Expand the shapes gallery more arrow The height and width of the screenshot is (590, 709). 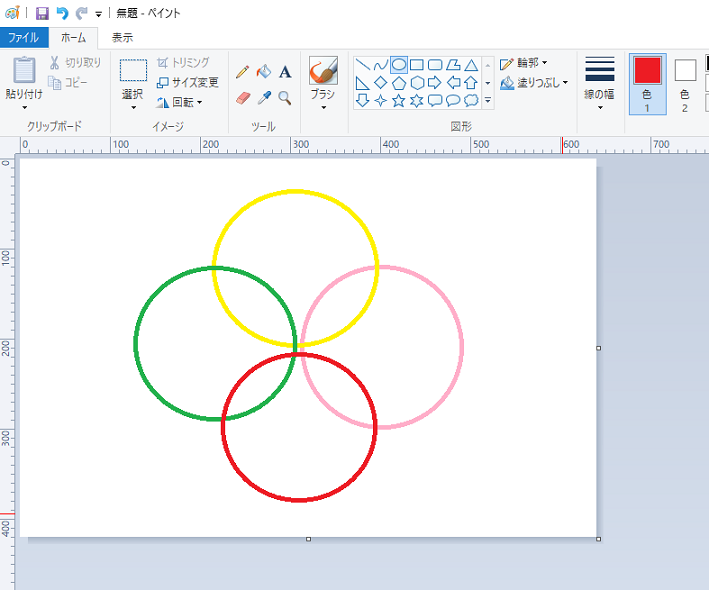coord(488,101)
